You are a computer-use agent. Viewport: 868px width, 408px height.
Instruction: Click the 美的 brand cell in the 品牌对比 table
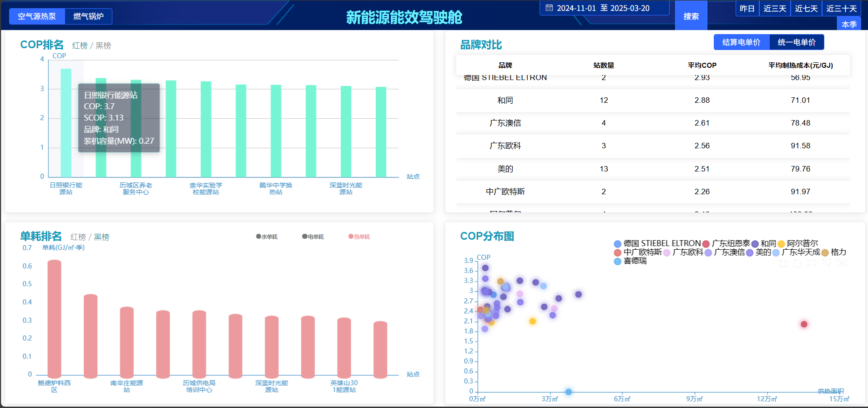pyautogui.click(x=505, y=169)
